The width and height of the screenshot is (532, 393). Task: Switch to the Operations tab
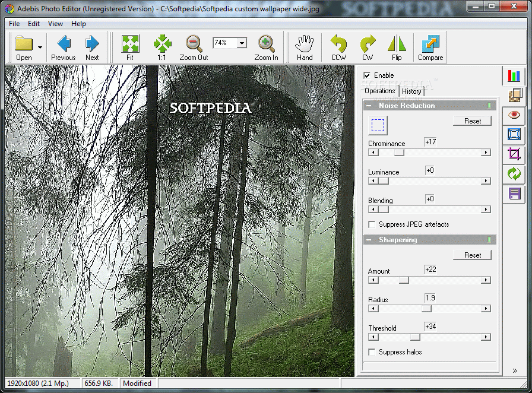tap(379, 91)
